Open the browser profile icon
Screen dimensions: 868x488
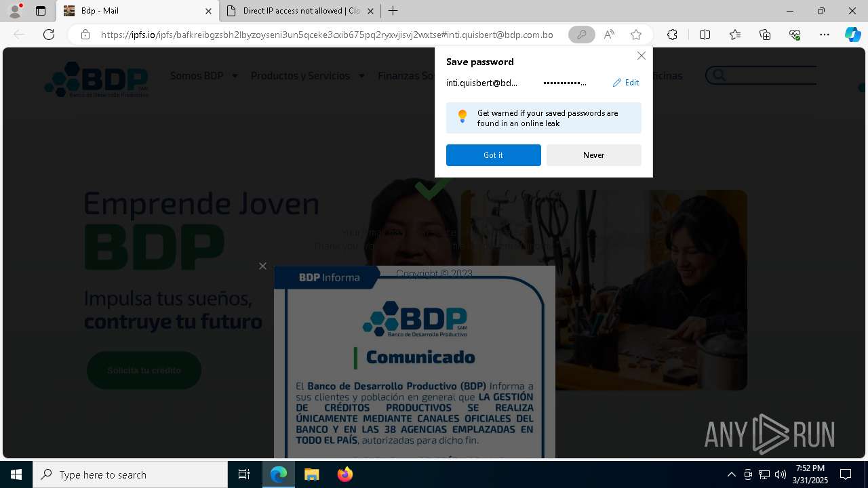(14, 11)
